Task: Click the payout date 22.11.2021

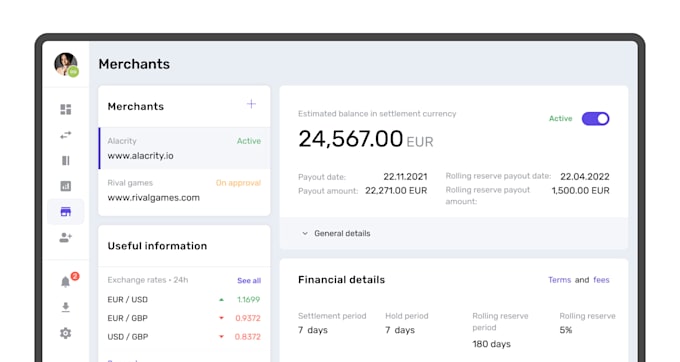Action: pyautogui.click(x=405, y=177)
